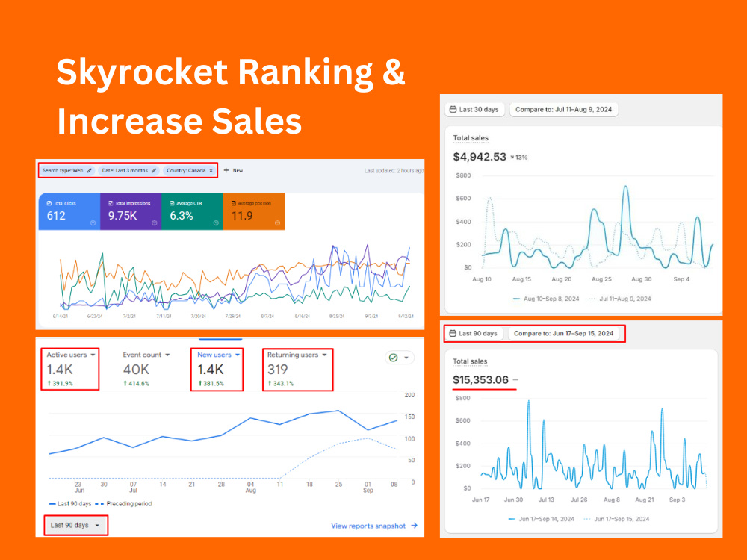Click the solid-line Last 90 days legend entry

[x=70, y=504]
